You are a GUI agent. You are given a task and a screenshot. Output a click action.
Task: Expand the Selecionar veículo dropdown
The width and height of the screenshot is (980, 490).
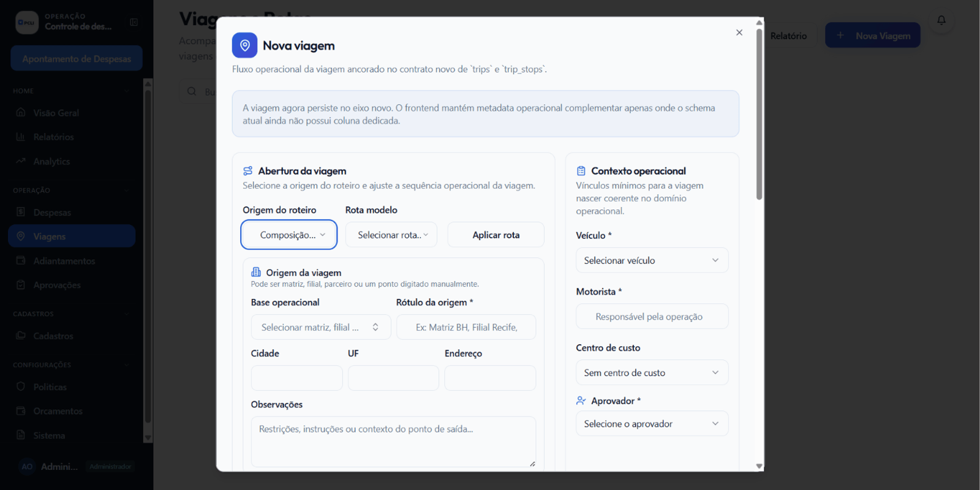click(x=652, y=260)
